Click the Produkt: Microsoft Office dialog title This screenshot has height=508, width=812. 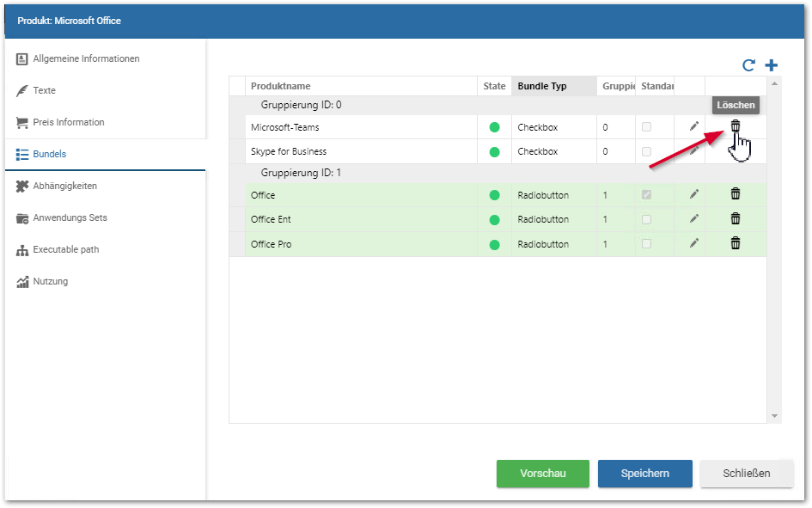click(x=69, y=21)
